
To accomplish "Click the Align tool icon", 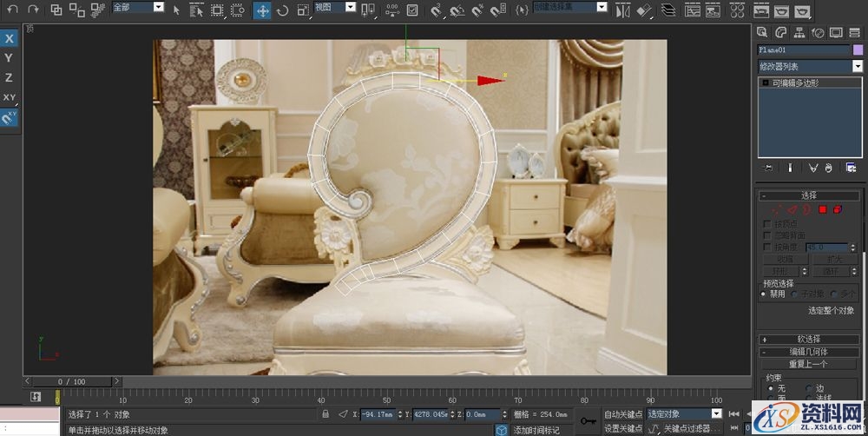I will [x=644, y=10].
